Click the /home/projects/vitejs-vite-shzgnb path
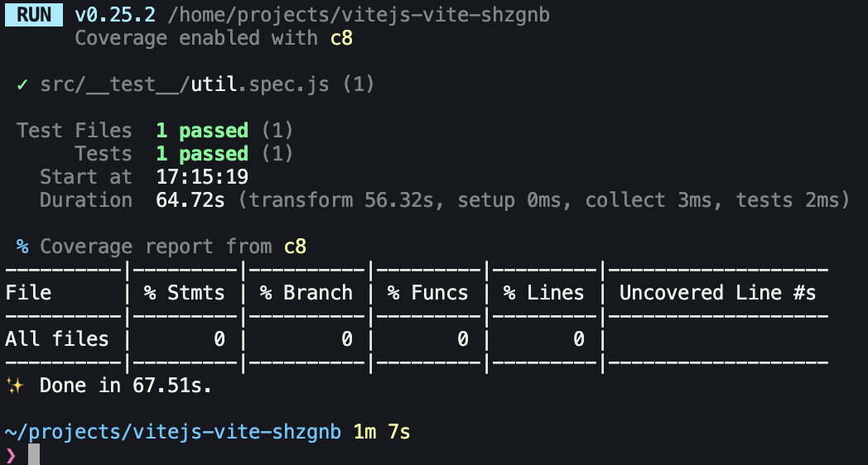 (359, 15)
